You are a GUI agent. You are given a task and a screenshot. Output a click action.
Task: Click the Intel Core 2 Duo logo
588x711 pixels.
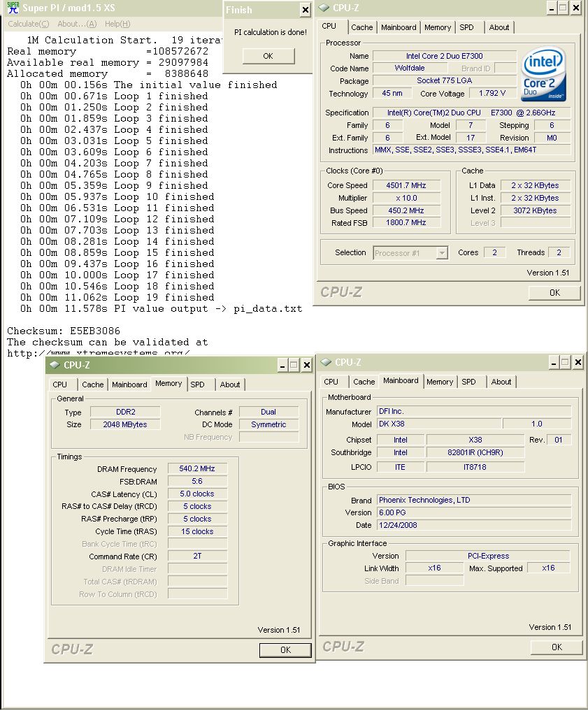pos(543,74)
